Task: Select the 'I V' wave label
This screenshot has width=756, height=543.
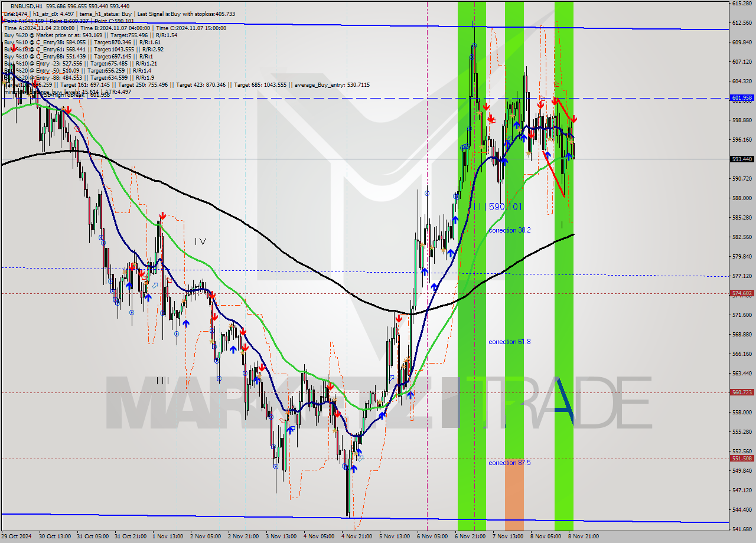Action: (x=201, y=241)
